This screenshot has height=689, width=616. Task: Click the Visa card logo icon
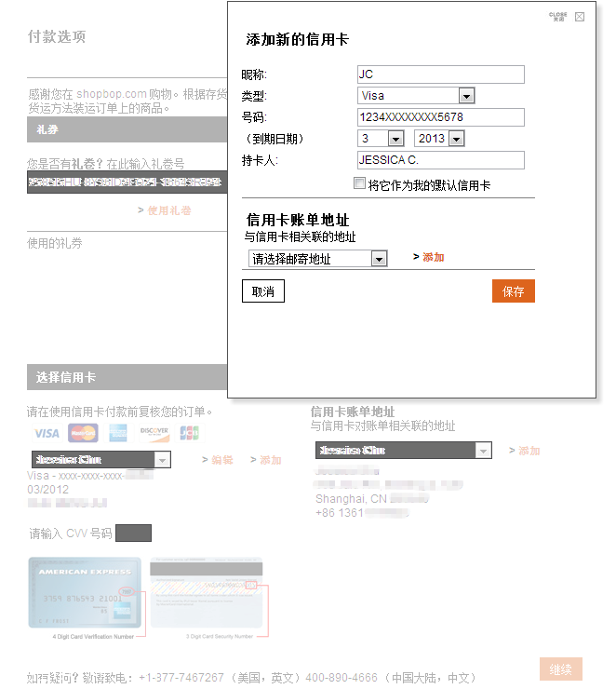pos(47,433)
